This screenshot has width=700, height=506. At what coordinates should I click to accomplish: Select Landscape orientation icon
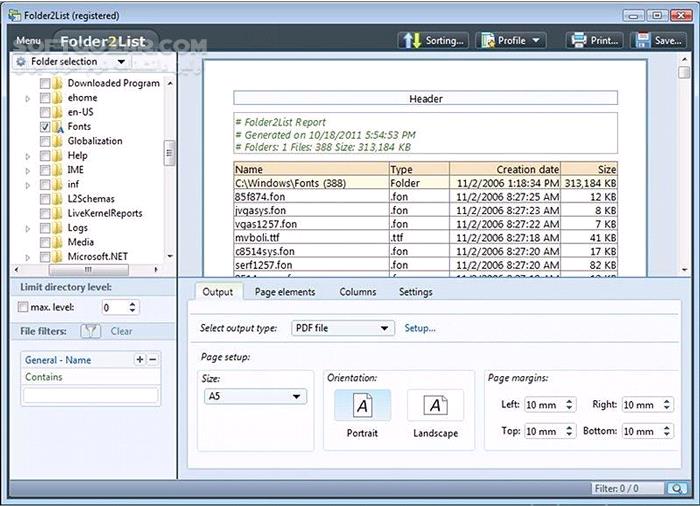click(435, 405)
